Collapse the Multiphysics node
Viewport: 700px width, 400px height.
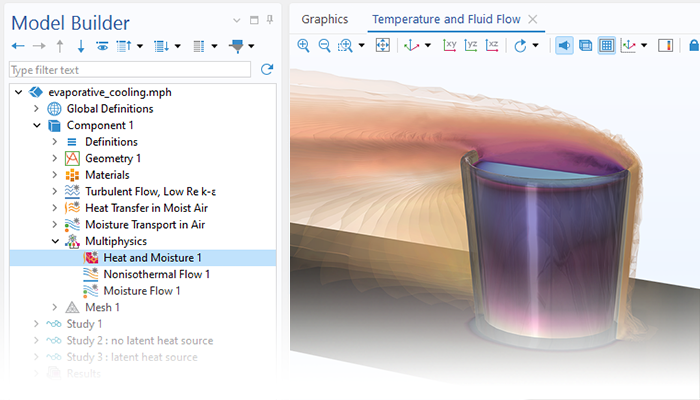point(55,241)
